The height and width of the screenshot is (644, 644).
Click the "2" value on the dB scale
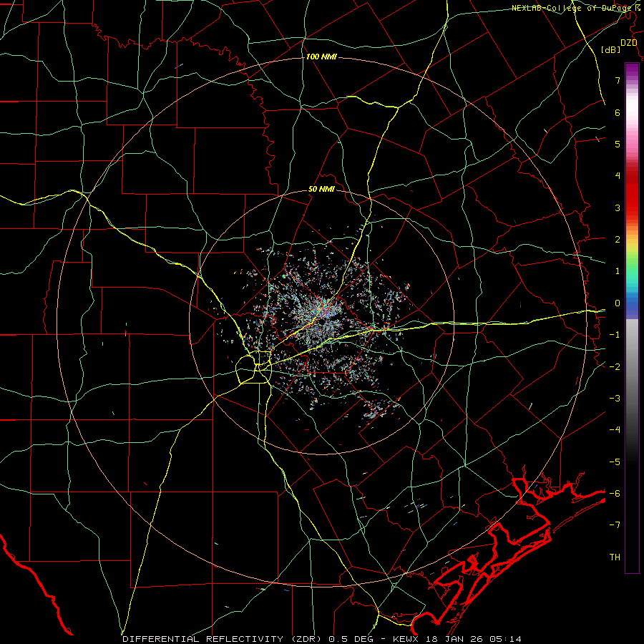618,240
